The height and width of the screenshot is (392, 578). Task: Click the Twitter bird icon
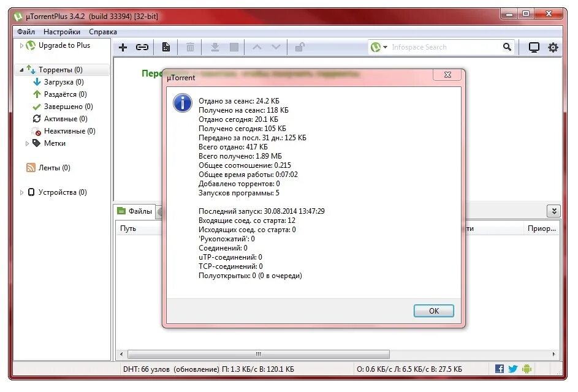[x=513, y=369]
